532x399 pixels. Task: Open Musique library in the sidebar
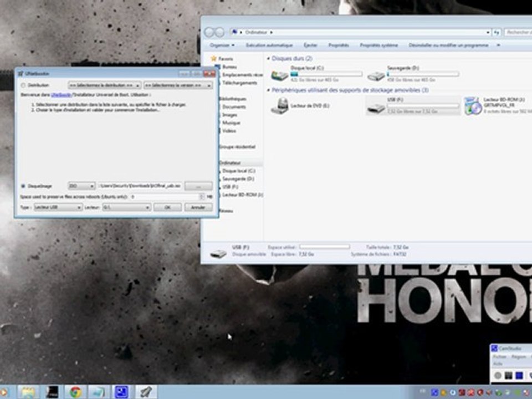pyautogui.click(x=231, y=123)
